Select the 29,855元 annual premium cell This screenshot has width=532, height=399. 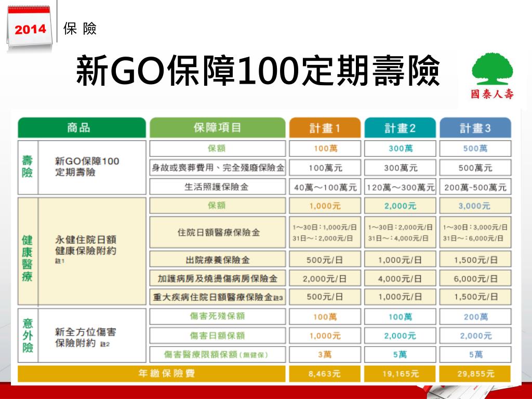(x=475, y=374)
